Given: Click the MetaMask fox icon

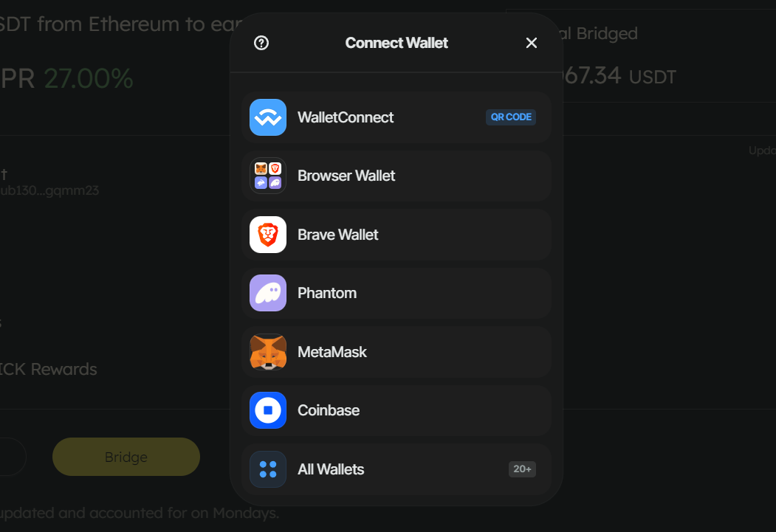Looking at the screenshot, I should (x=268, y=352).
